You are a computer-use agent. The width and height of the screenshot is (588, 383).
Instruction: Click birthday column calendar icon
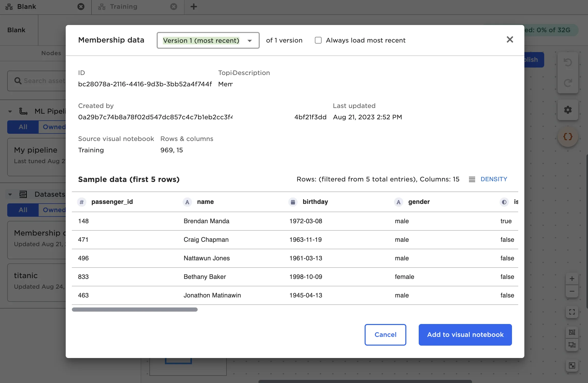(x=293, y=202)
